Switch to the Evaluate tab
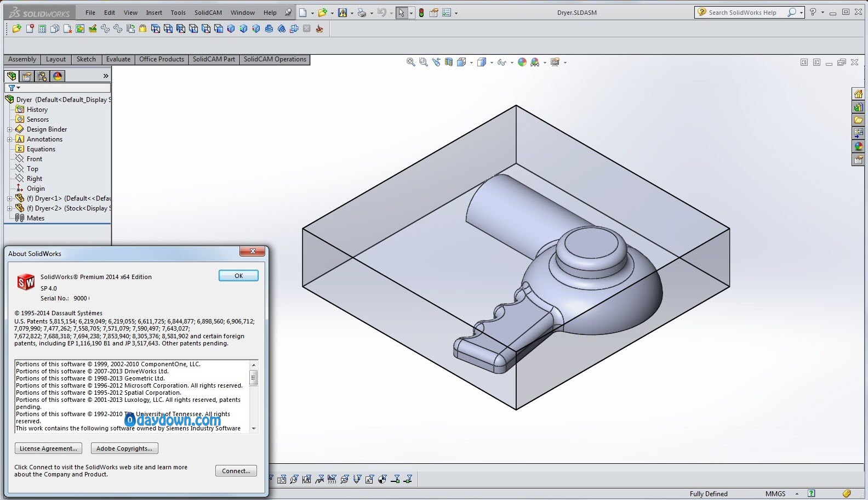 click(118, 59)
